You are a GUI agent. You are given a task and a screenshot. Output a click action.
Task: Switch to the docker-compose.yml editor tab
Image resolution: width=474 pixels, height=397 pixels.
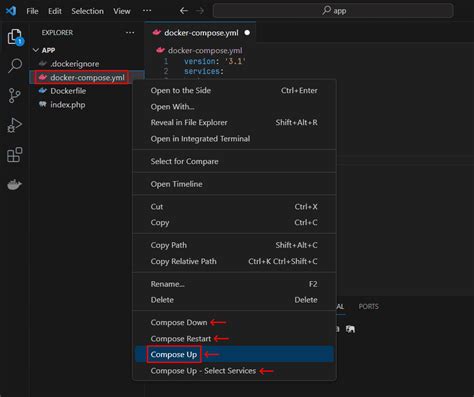(200, 33)
